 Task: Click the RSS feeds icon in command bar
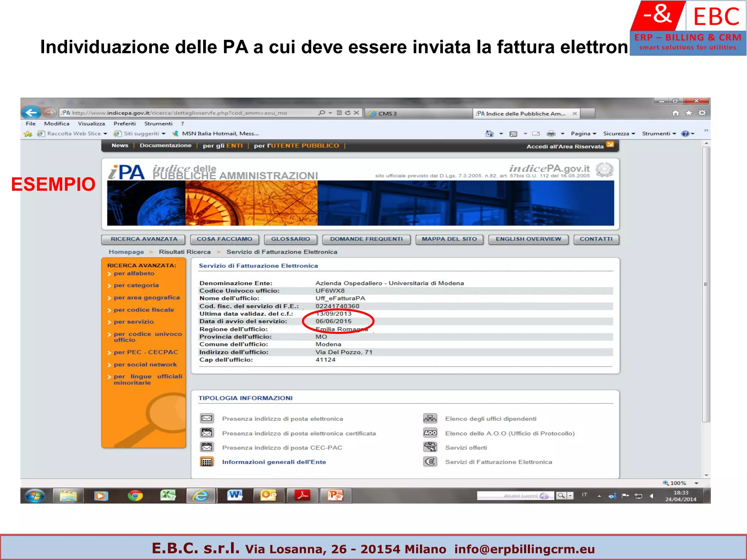click(513, 134)
